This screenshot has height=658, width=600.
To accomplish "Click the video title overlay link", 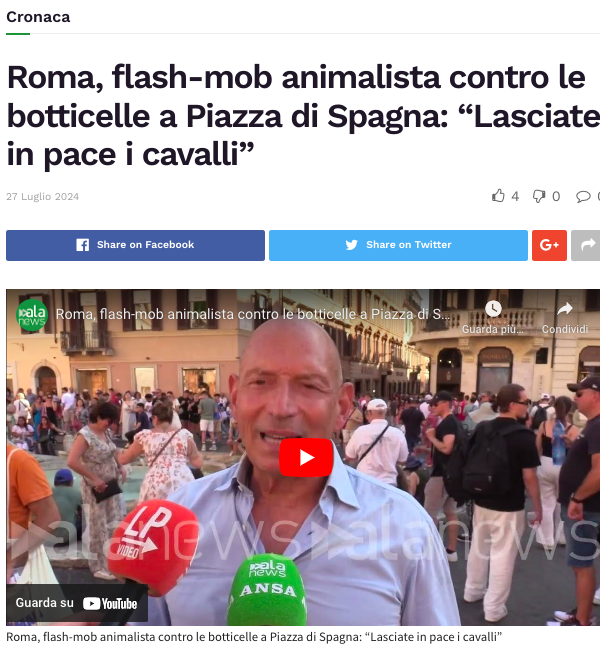I will coord(253,314).
